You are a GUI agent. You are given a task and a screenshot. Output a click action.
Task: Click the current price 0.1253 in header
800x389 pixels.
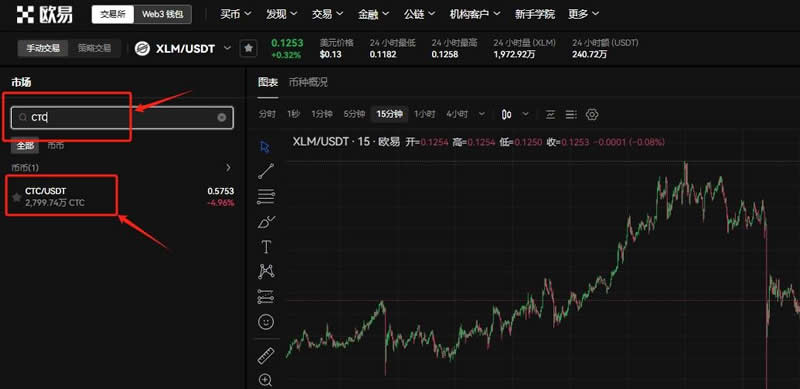[x=287, y=43]
